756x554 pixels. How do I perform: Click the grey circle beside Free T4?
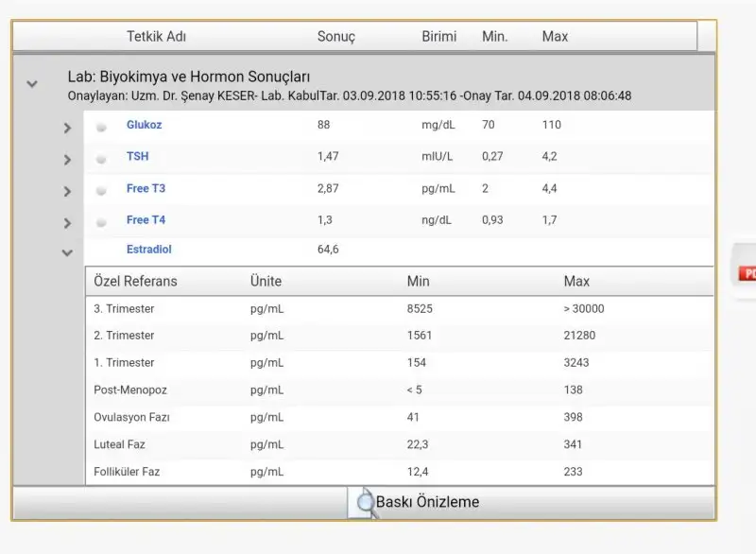pos(101,222)
